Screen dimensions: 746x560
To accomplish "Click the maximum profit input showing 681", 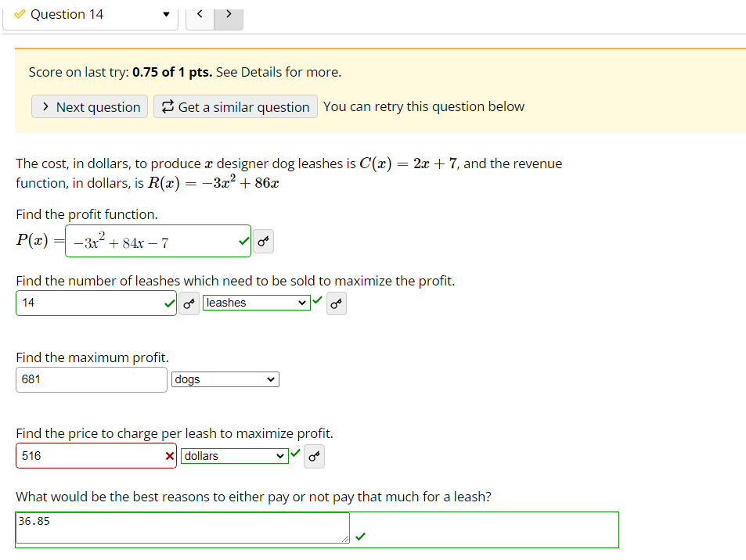I will click(x=91, y=379).
